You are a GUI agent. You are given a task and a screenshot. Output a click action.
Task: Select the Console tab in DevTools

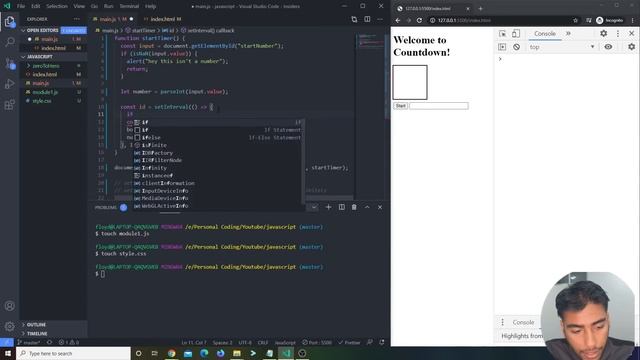(x=545, y=33)
